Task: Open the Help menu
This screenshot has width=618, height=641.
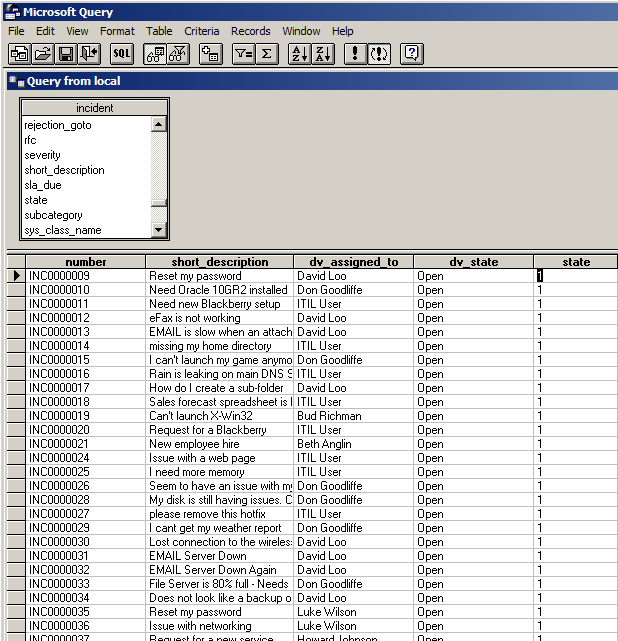Action: tap(343, 31)
